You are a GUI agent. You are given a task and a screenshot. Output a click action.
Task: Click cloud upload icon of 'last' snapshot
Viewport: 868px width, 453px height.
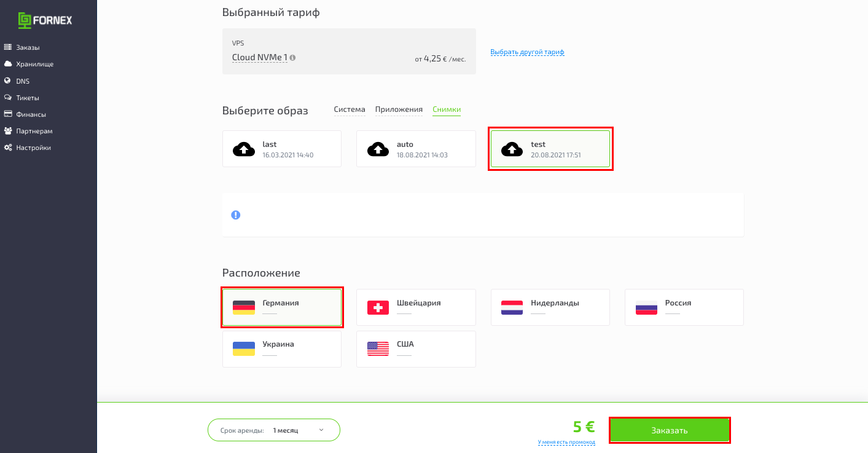coord(244,149)
